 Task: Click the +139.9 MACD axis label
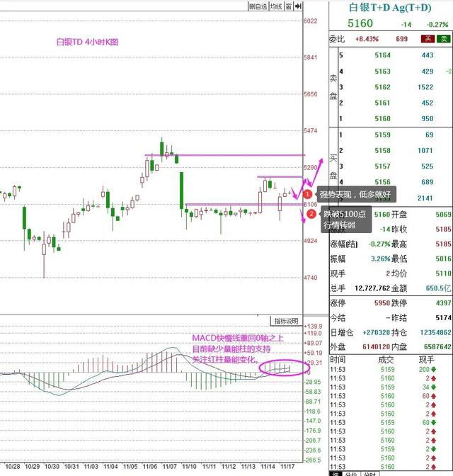pos(313,327)
